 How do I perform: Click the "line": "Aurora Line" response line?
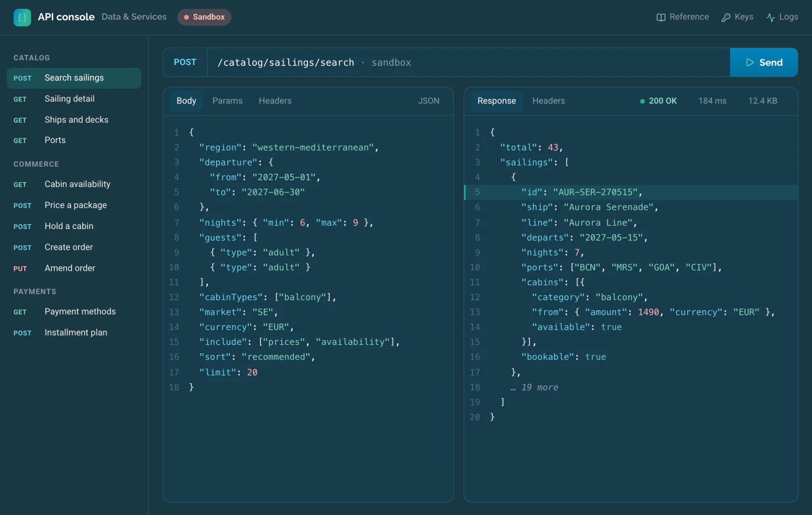click(579, 222)
